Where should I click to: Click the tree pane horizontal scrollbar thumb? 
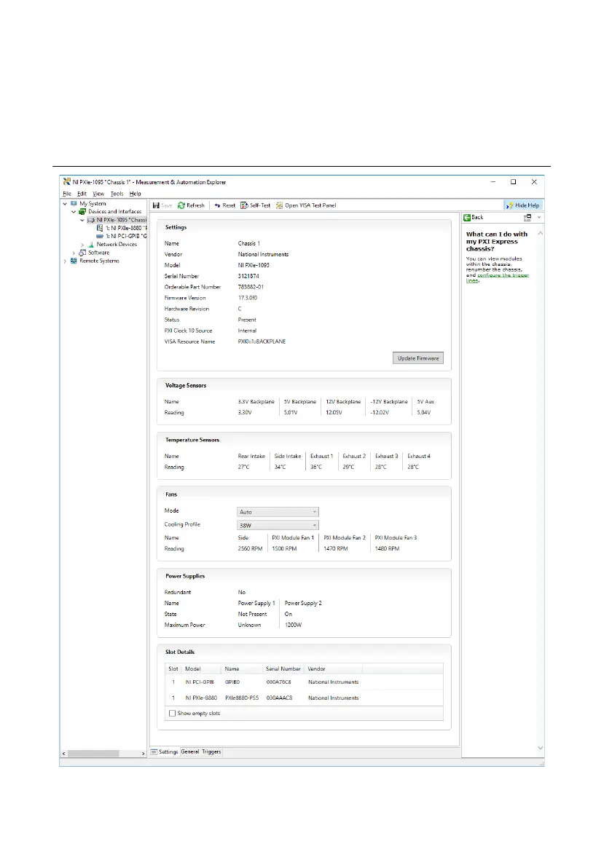coord(93,754)
